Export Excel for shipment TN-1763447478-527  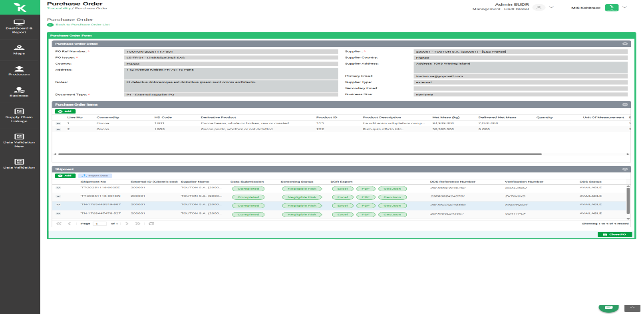click(342, 215)
